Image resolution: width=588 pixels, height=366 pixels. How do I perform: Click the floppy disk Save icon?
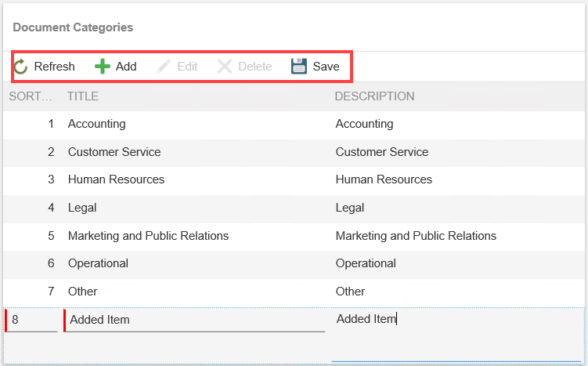click(x=299, y=67)
